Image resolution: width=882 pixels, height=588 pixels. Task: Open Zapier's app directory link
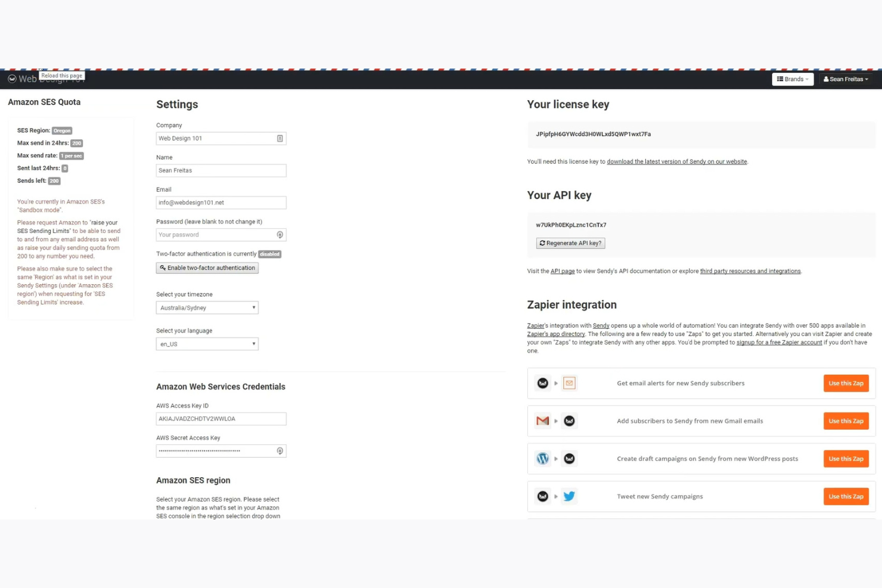coord(556,334)
